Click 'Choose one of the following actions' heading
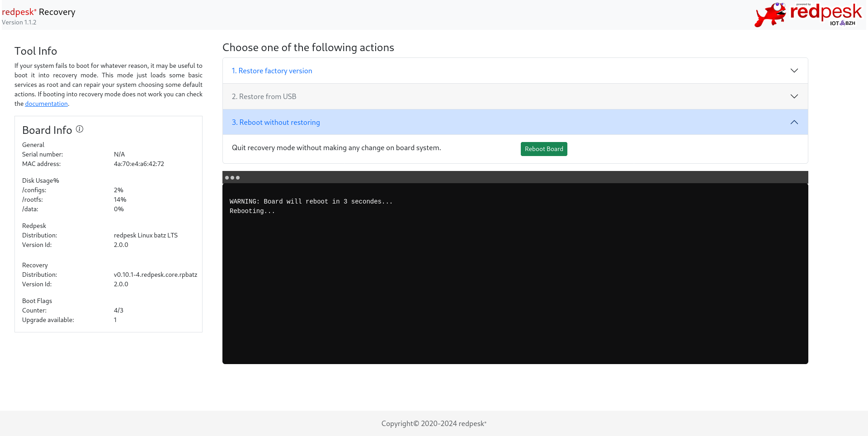This screenshot has height=436, width=868. (308, 47)
